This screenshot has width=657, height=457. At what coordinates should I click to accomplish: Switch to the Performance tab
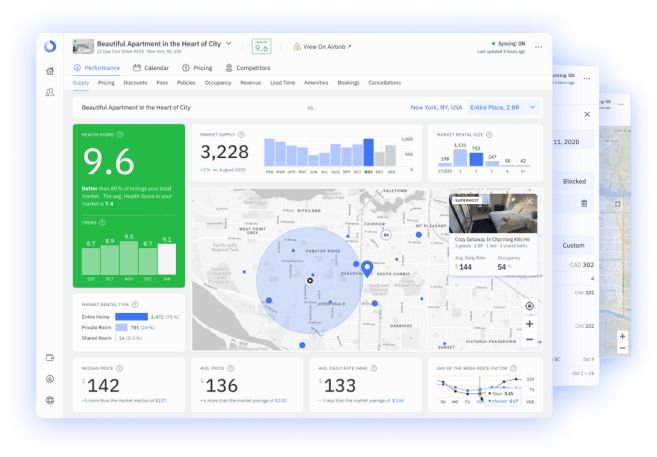(97, 68)
